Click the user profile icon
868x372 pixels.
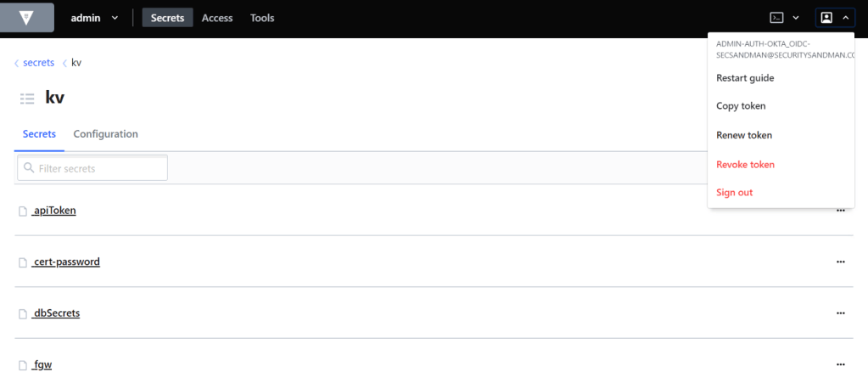pyautogui.click(x=826, y=18)
